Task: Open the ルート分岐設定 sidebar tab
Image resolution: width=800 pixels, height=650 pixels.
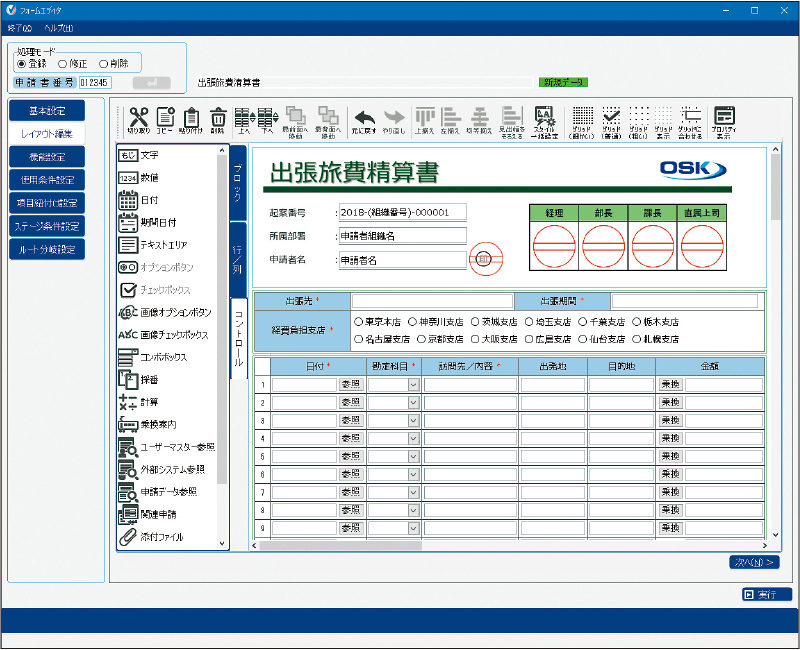Action: (x=47, y=249)
